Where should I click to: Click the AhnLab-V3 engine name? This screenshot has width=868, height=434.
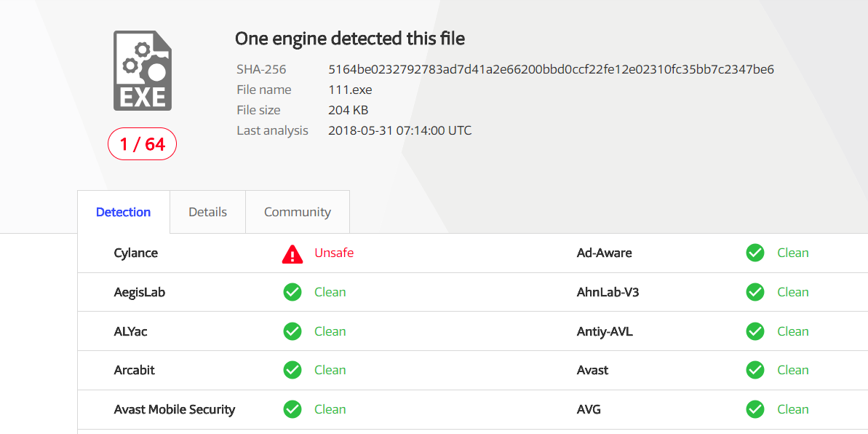click(608, 292)
